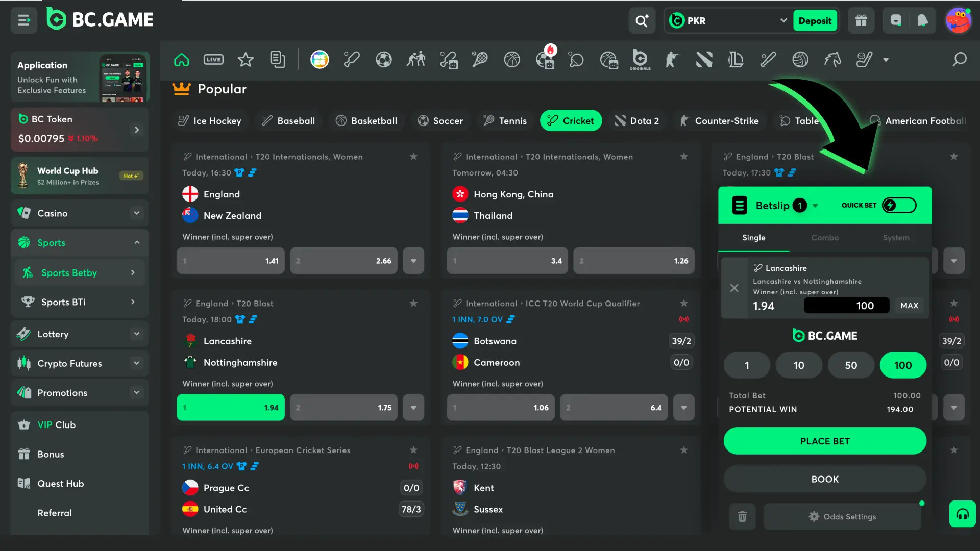
Task: Open the user avatar profile
Action: [958, 21]
